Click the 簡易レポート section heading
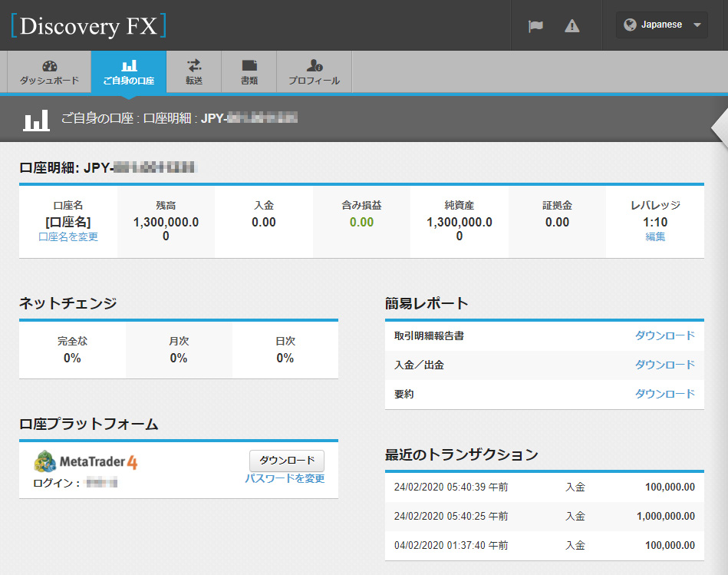 427,303
